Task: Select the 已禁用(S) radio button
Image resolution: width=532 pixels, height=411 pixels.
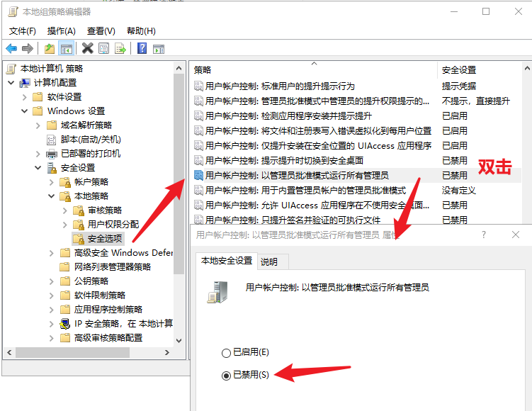Action: click(x=227, y=375)
